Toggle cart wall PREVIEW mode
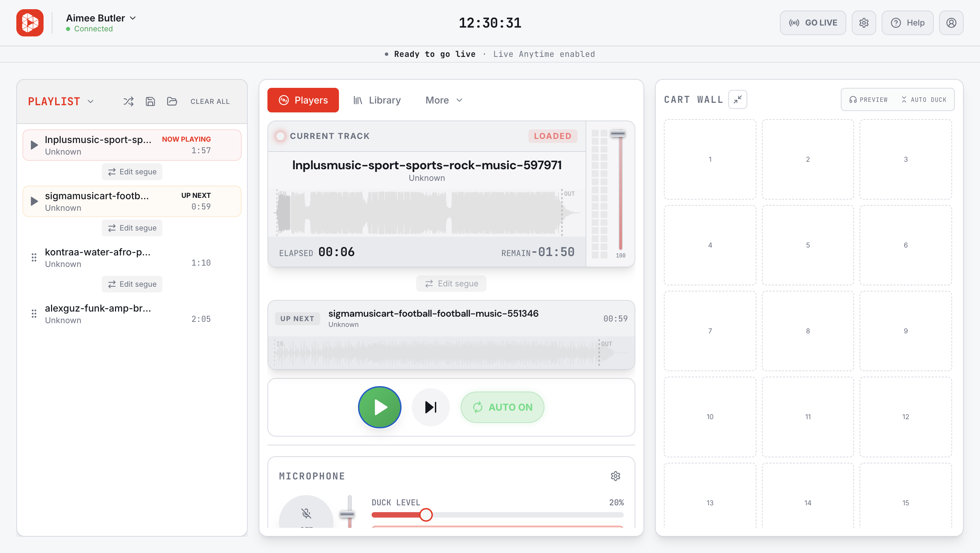The height and width of the screenshot is (553, 980). tap(868, 100)
